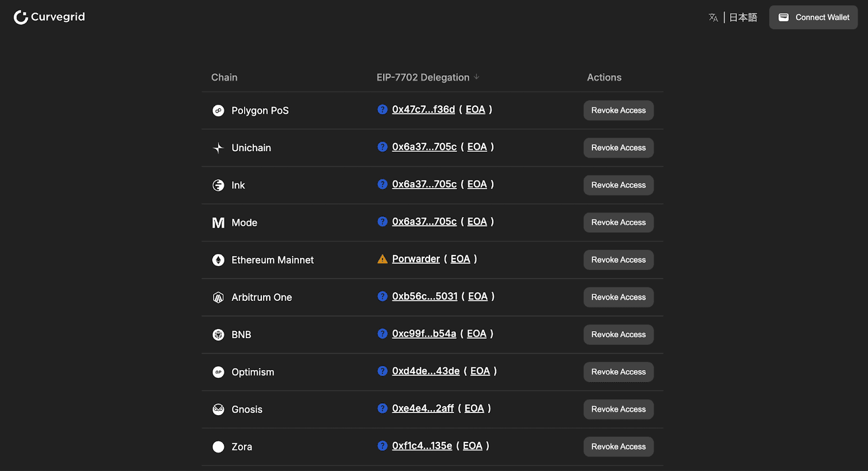Click the Optimism chain icon
The width and height of the screenshot is (868, 471).
tap(218, 372)
